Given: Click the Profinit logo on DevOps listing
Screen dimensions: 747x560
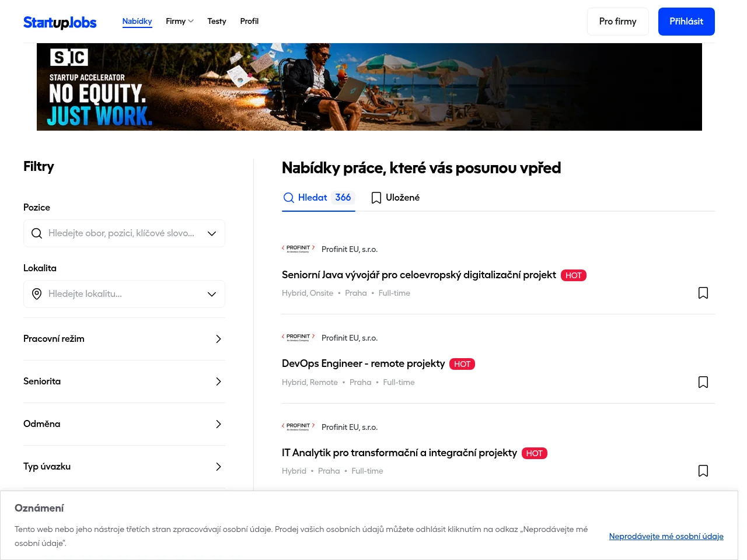Looking at the screenshot, I should coord(298,337).
